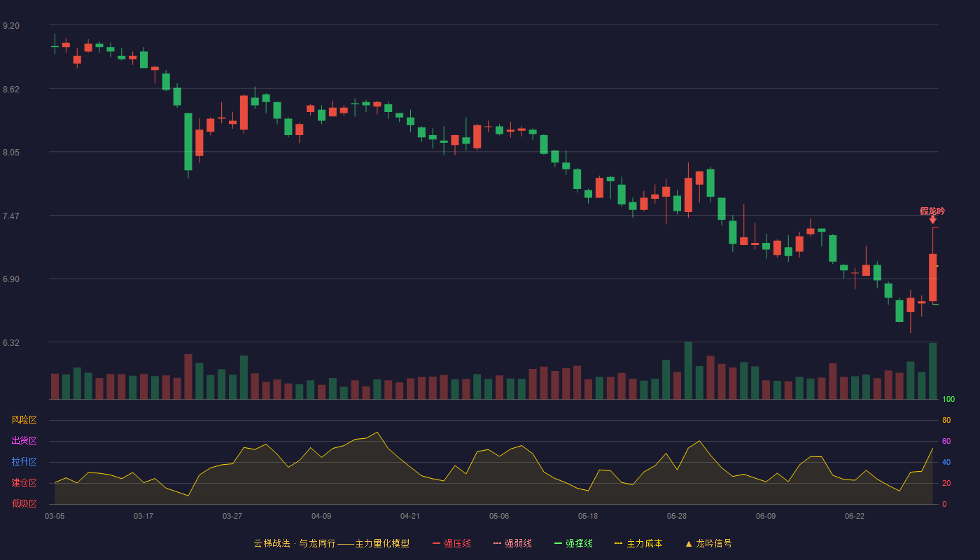Click the 9.20 price axis label
This screenshot has width=980, height=560.
[11, 26]
